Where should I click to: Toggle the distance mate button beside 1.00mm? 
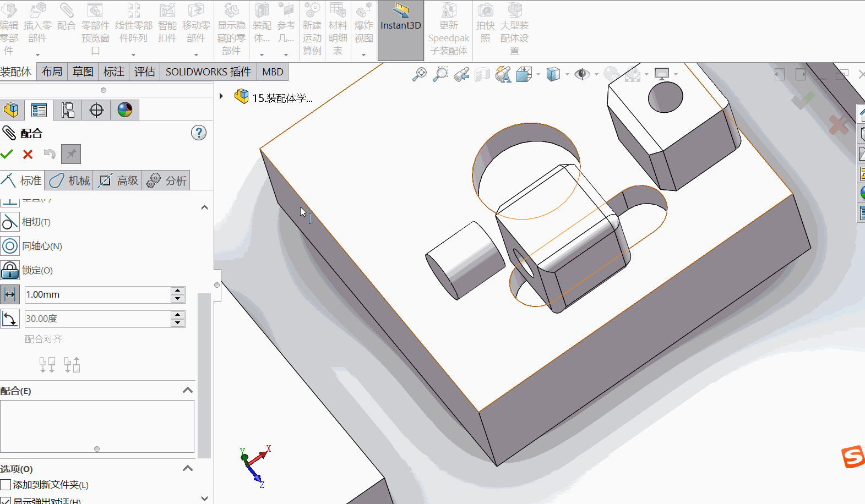coord(10,295)
